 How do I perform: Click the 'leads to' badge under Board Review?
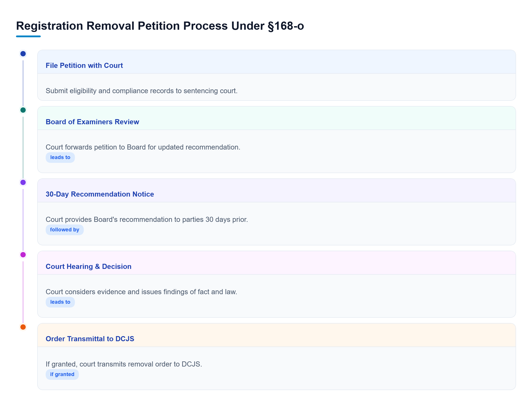(60, 157)
